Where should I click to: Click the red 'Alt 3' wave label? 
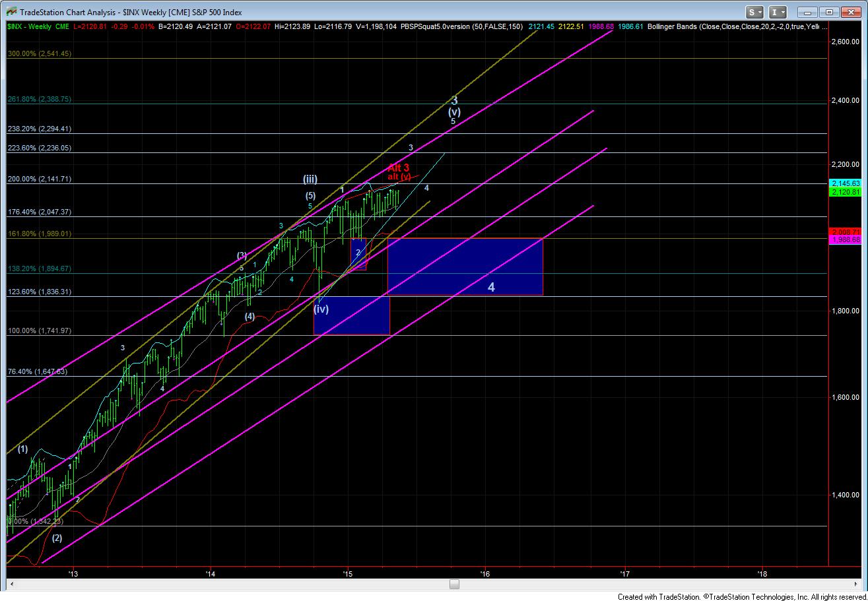tap(398, 168)
